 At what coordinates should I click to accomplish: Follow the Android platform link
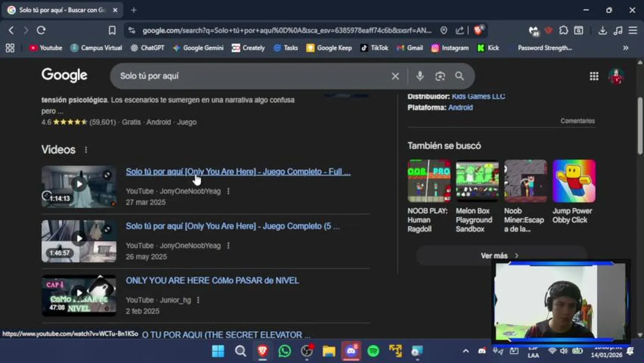(x=460, y=107)
